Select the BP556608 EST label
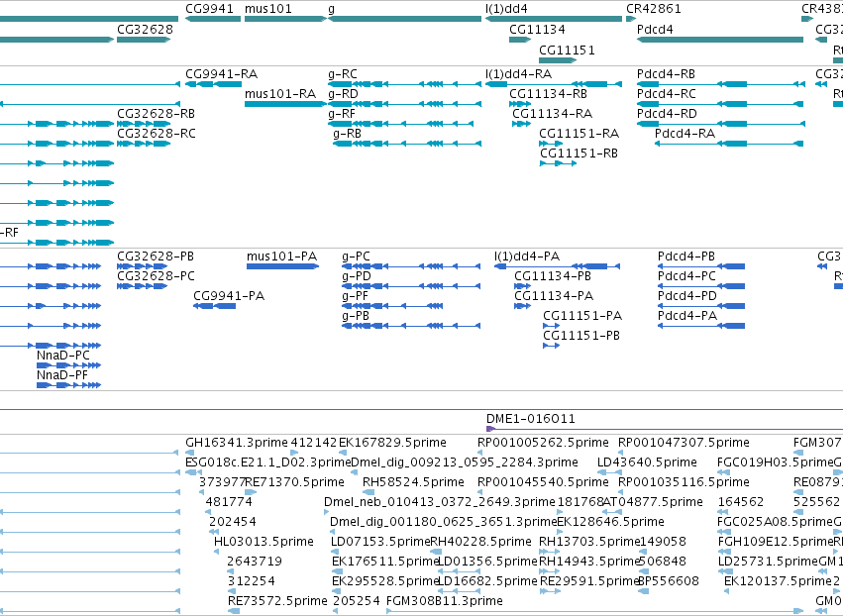Viewport: 843px width, 616px height. click(x=669, y=581)
